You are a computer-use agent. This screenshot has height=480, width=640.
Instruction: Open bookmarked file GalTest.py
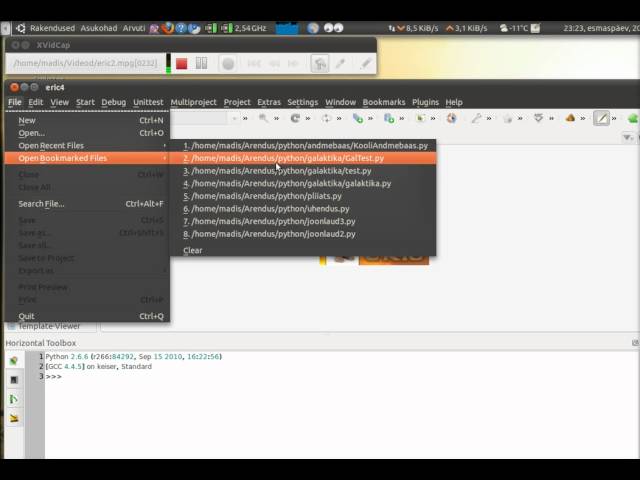pos(303,158)
